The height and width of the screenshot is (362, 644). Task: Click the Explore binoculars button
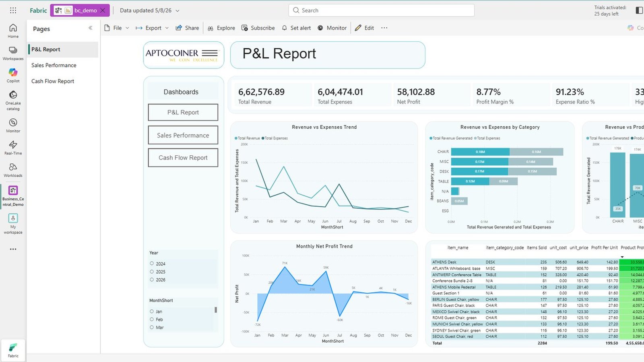click(221, 28)
